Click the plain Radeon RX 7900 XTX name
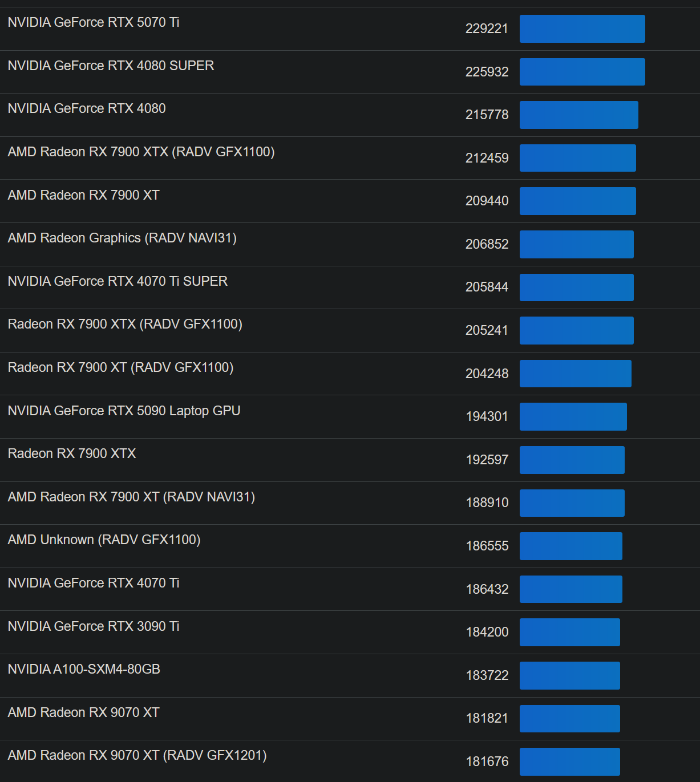The width and height of the screenshot is (700, 782). click(x=72, y=453)
